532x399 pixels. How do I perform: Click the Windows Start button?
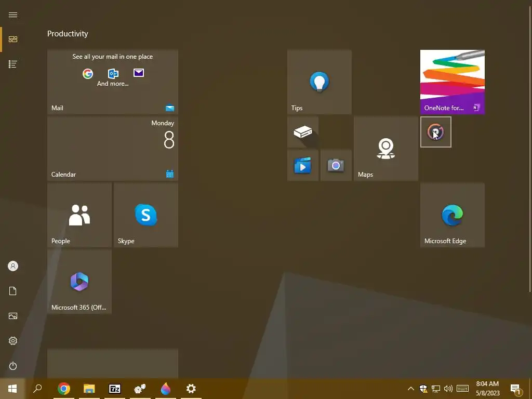coord(12,389)
